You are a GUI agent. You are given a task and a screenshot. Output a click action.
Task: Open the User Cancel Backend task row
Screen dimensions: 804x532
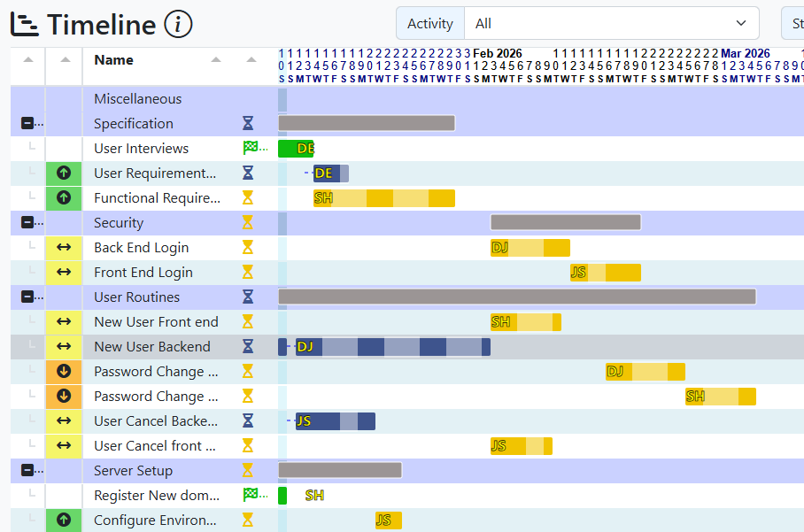[x=155, y=421]
